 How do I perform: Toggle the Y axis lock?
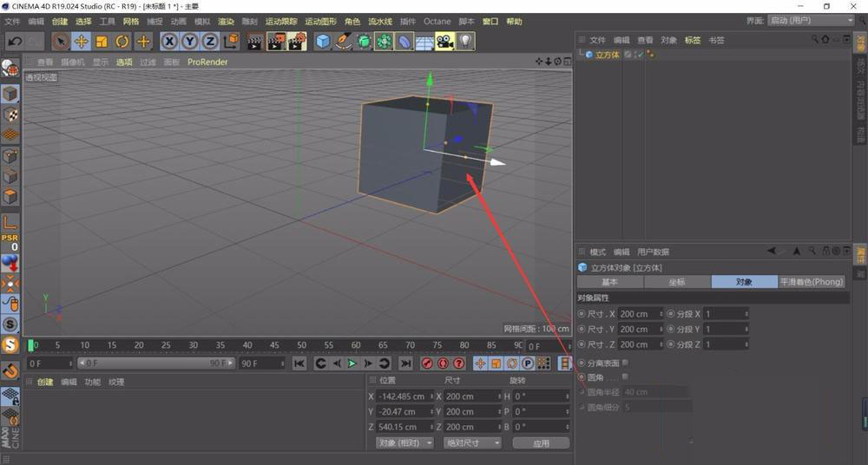click(190, 42)
